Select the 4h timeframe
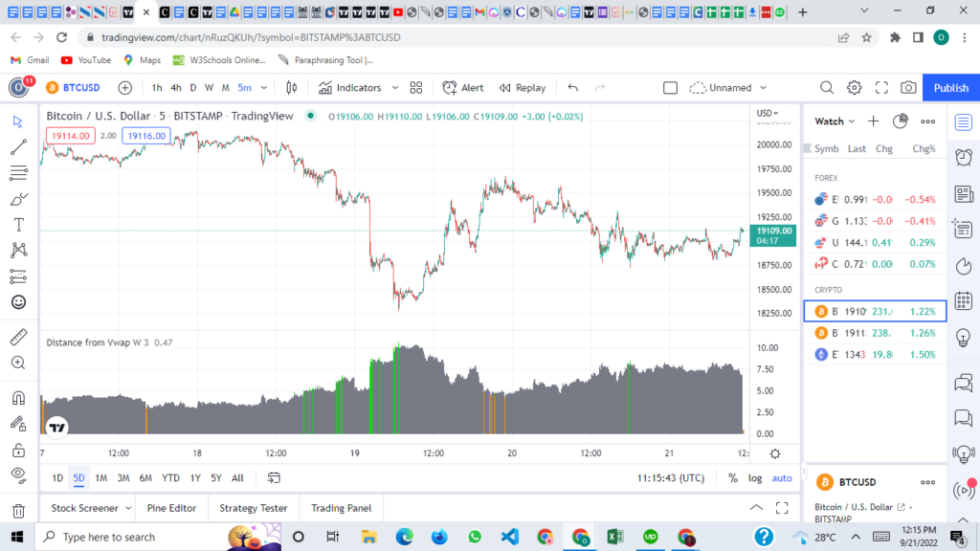This screenshot has height=551, width=980. (x=176, y=88)
